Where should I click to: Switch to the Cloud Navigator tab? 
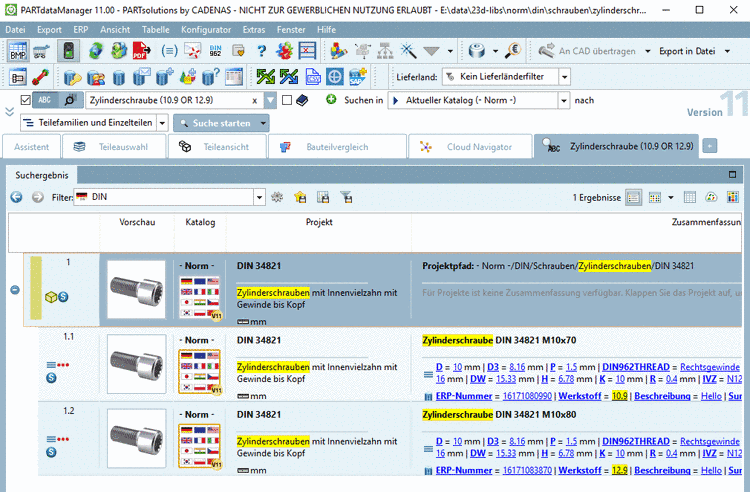[470, 147]
